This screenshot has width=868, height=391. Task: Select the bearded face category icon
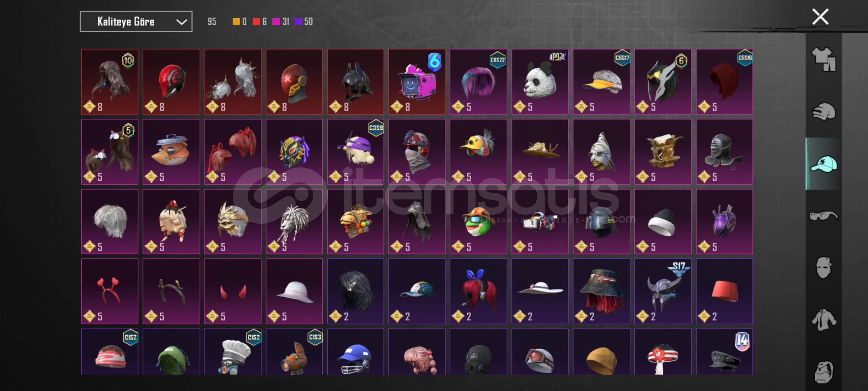coord(824,372)
